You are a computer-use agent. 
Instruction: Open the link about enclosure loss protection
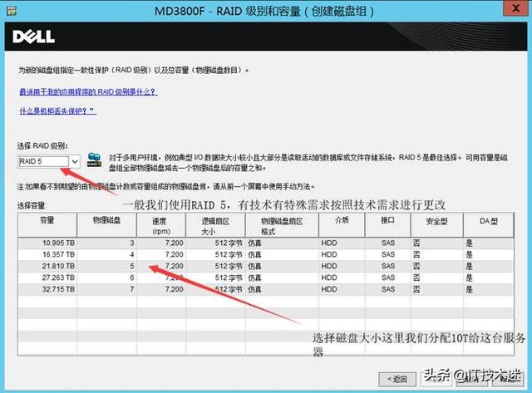57,111
